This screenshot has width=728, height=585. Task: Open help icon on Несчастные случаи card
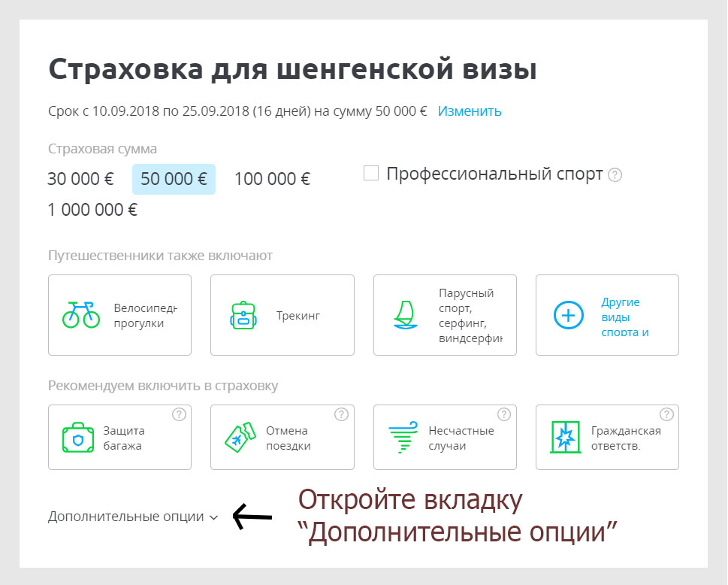tap(504, 414)
